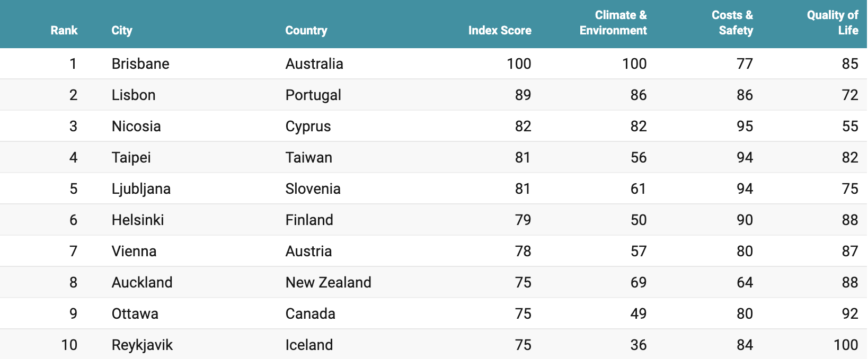
Task: Click the Reykjavik city cell
Action: 142,345
